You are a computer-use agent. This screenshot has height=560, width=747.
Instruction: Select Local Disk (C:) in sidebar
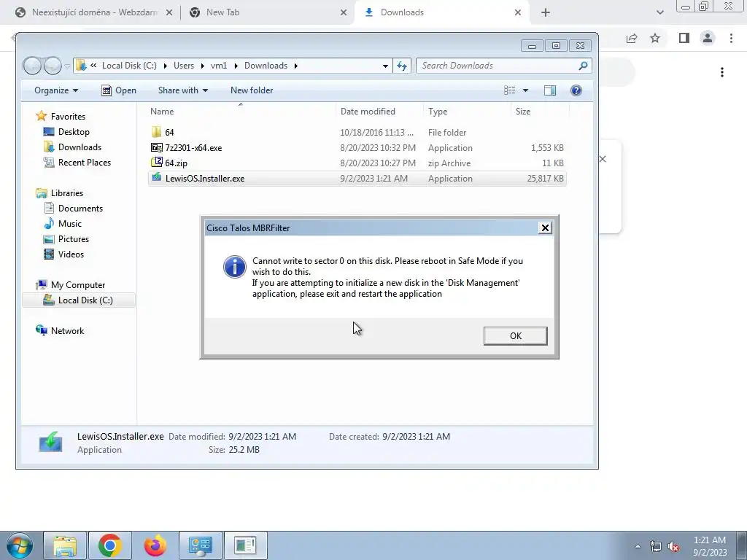coord(79,300)
